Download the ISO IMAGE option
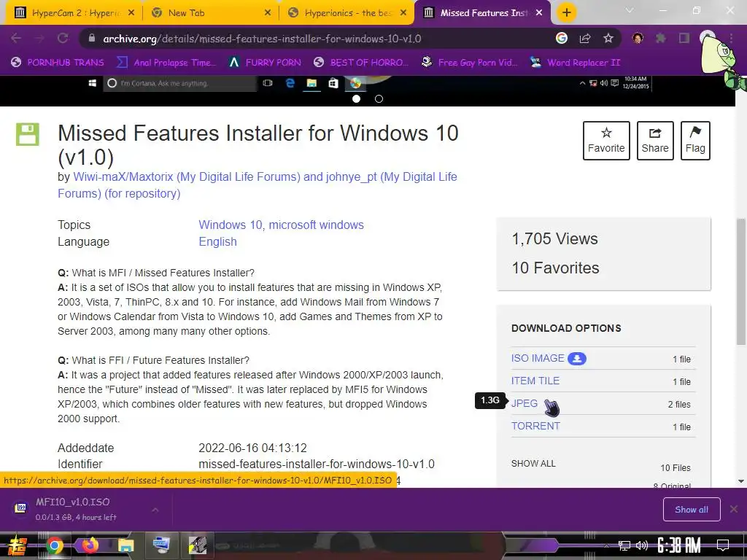 [538, 358]
